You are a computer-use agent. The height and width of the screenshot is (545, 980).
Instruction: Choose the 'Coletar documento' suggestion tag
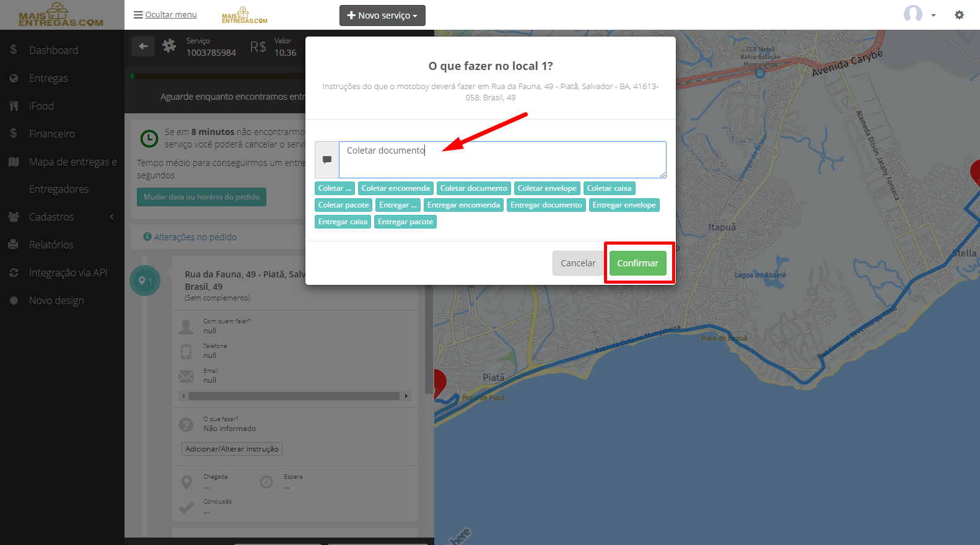point(474,188)
